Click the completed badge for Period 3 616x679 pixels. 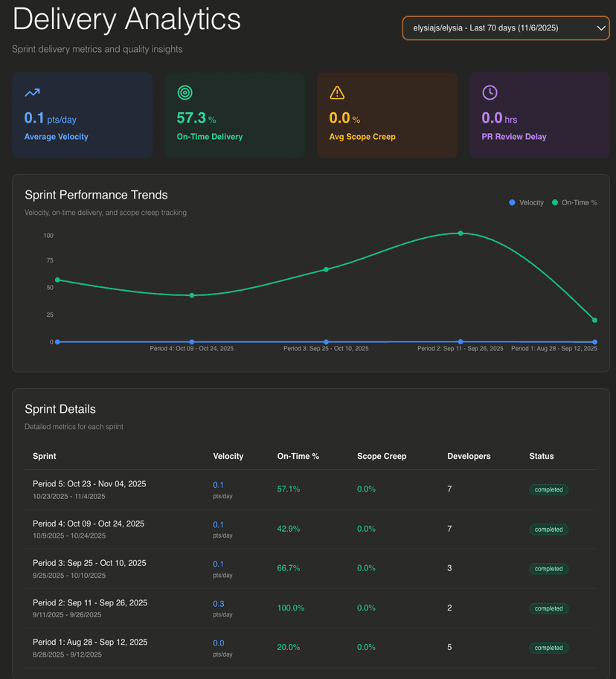pos(548,568)
